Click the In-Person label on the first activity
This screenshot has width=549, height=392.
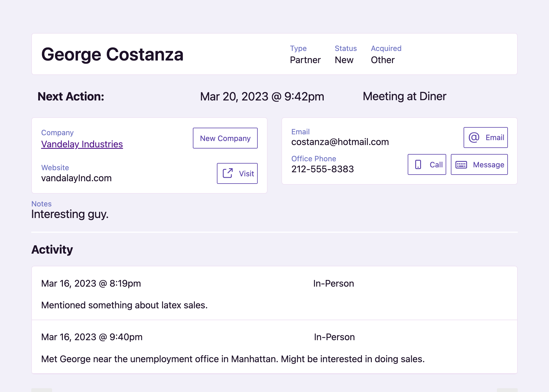[x=333, y=283]
